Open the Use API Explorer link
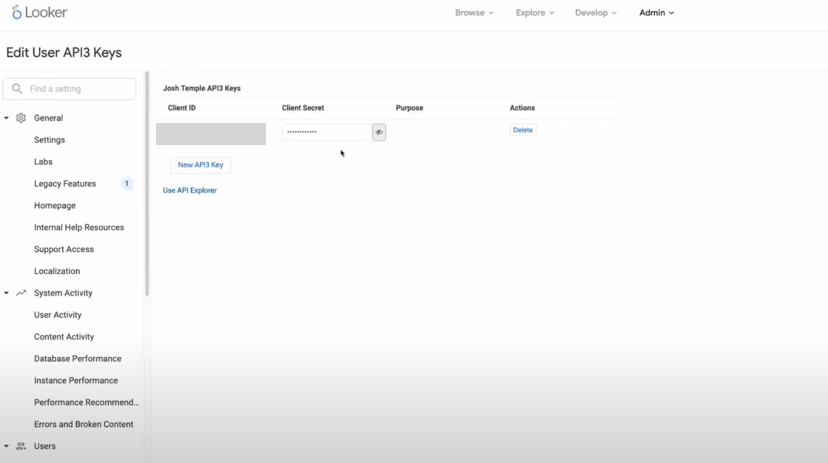This screenshot has height=463, width=828. (190, 190)
